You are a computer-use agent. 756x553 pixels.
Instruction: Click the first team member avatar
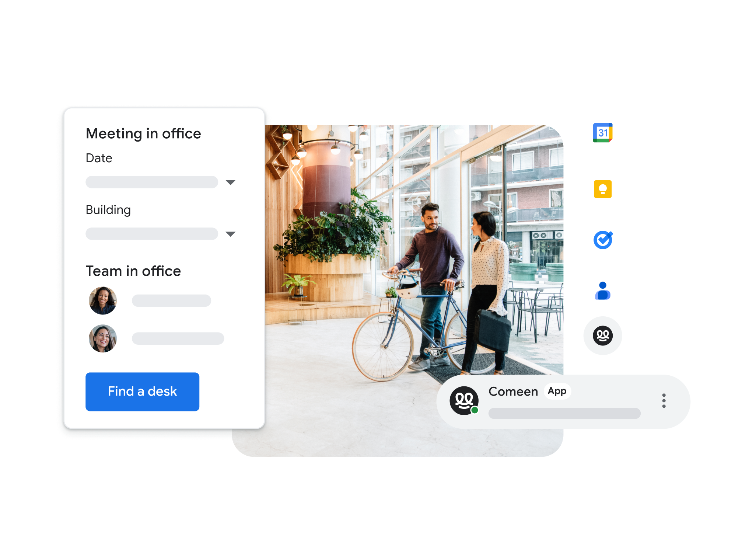click(103, 299)
